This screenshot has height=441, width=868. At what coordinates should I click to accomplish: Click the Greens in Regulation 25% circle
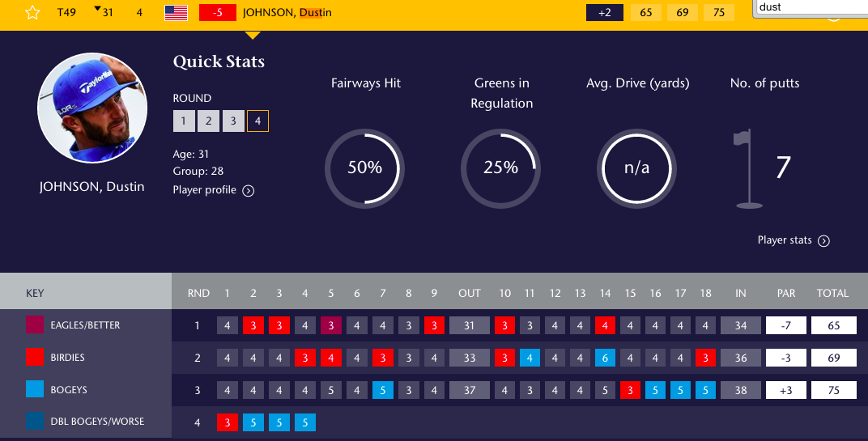tap(500, 168)
